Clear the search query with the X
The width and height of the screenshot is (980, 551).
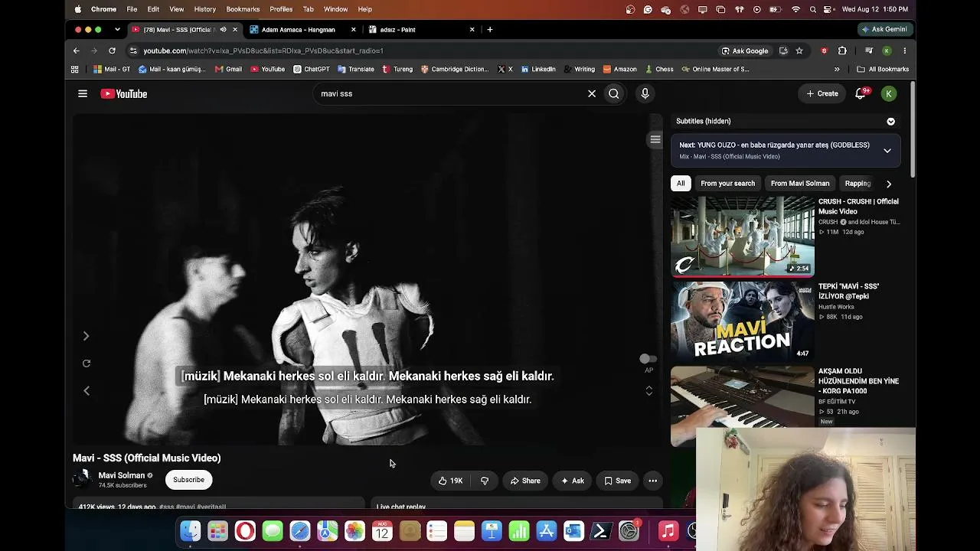point(592,93)
